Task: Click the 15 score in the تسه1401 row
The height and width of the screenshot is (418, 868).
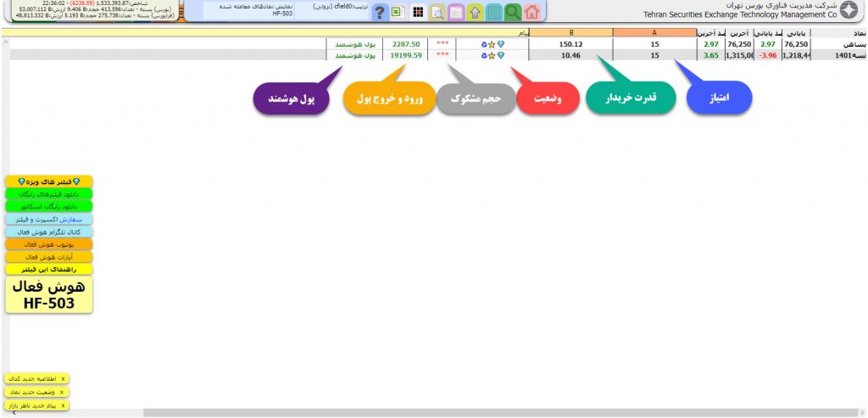Action: (x=654, y=55)
